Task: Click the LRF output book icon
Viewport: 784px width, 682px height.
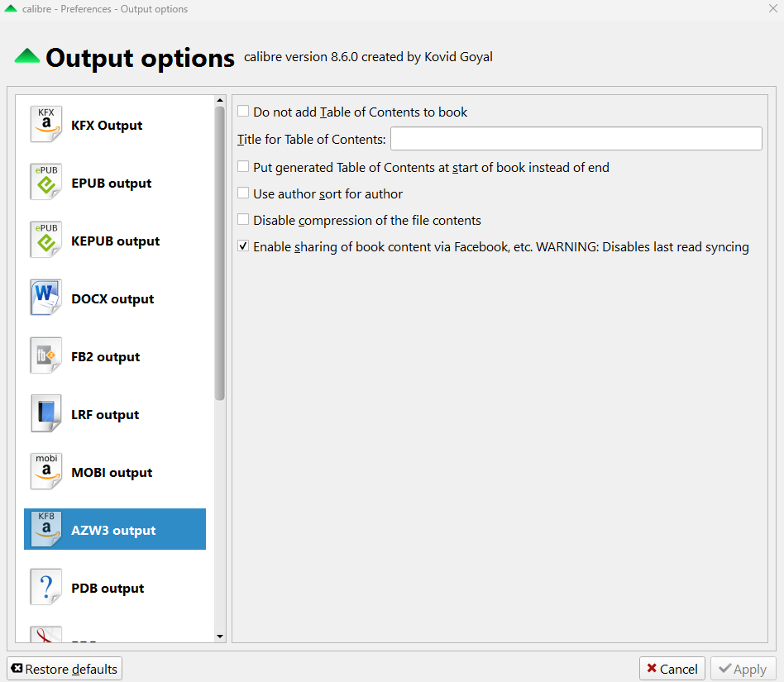Action: [x=46, y=414]
